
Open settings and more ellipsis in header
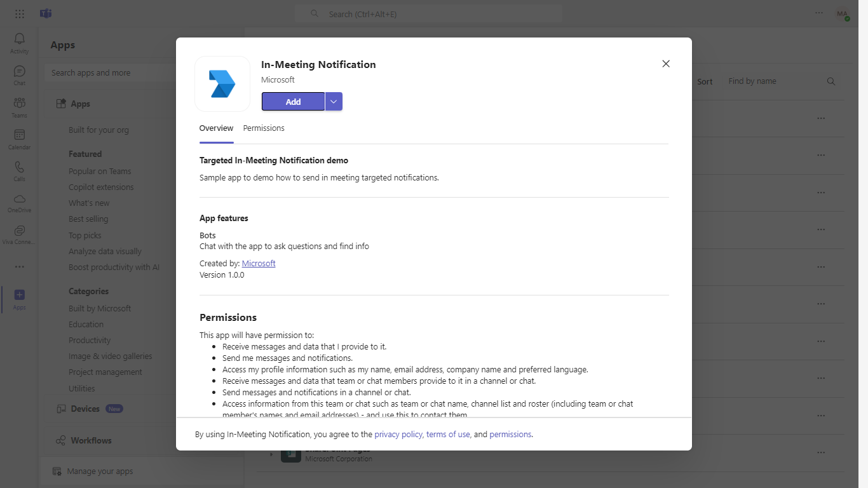(818, 13)
